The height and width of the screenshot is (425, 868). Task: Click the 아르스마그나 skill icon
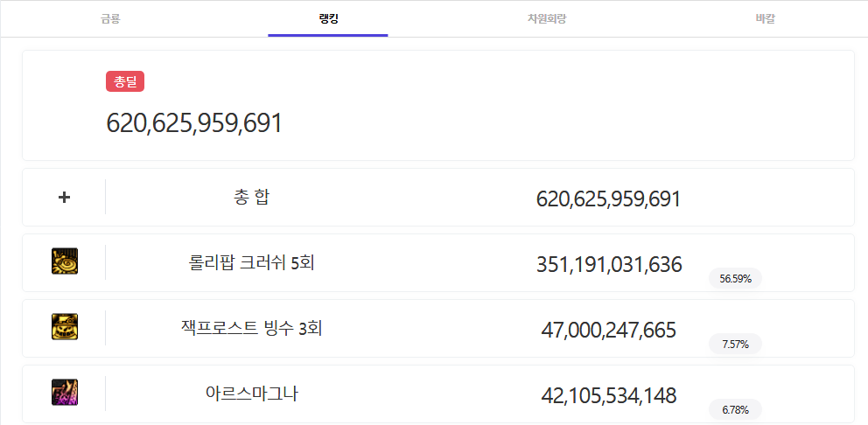pyautogui.click(x=65, y=393)
